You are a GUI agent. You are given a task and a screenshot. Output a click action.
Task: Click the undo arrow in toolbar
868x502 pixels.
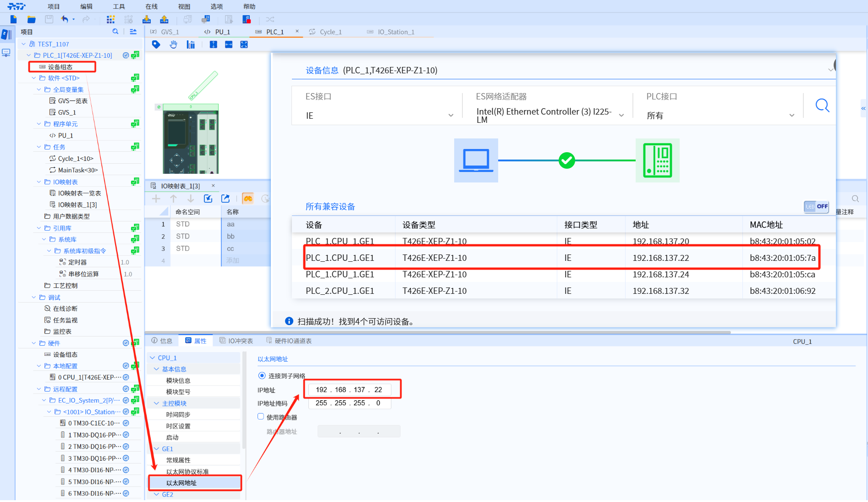65,19
